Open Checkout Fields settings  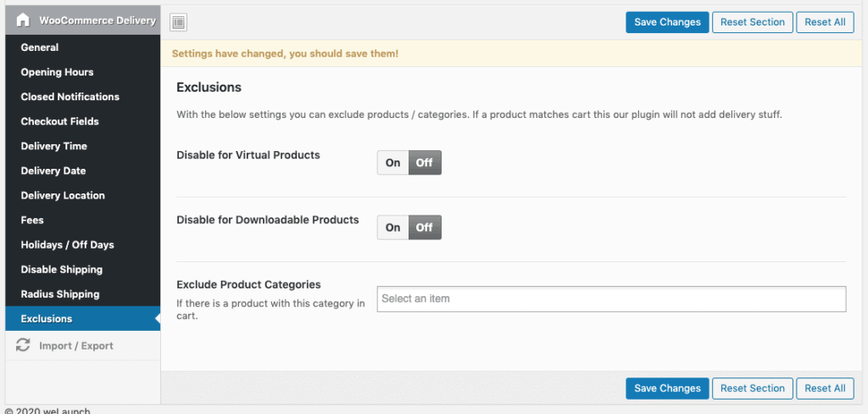[59, 121]
